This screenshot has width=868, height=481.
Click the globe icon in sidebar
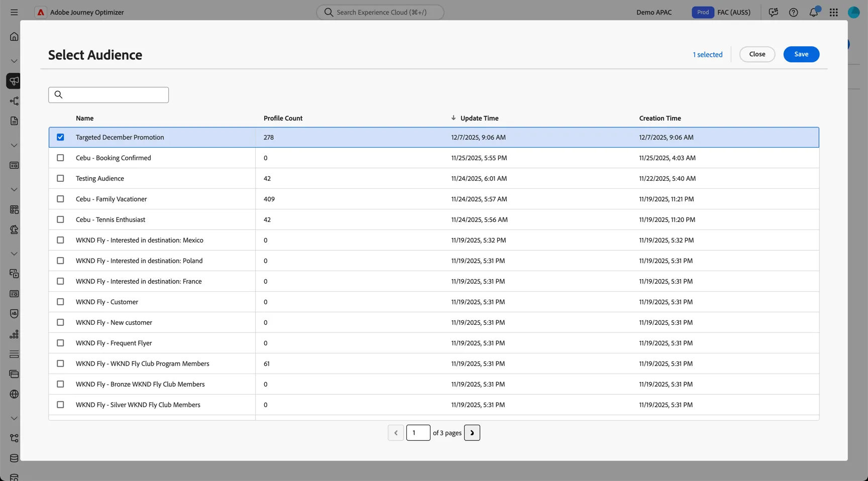(x=14, y=394)
